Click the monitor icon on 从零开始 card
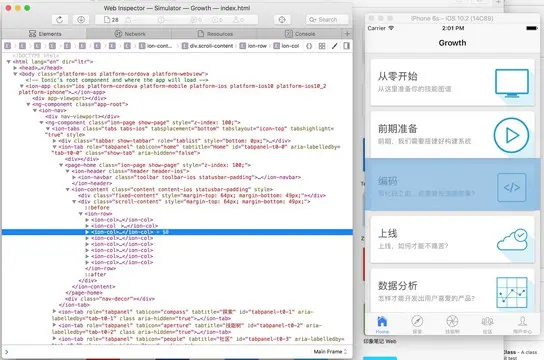 click(x=512, y=83)
